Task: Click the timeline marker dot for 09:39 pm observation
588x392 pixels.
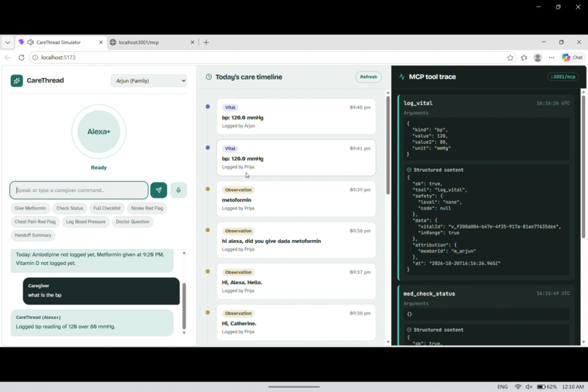Action: (x=208, y=189)
